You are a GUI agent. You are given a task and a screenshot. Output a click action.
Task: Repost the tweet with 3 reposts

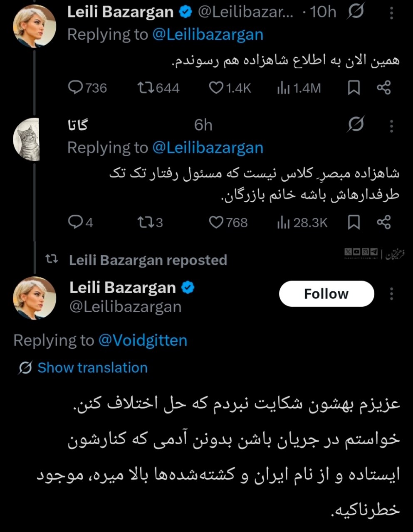point(146,222)
